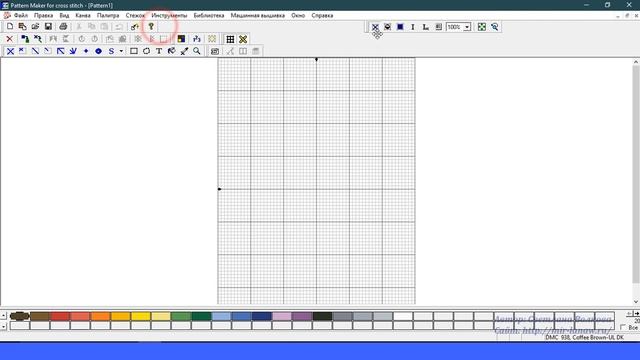The height and width of the screenshot is (360, 640).
Task: Enable the palette checkbox at bottom right
Action: click(623, 327)
